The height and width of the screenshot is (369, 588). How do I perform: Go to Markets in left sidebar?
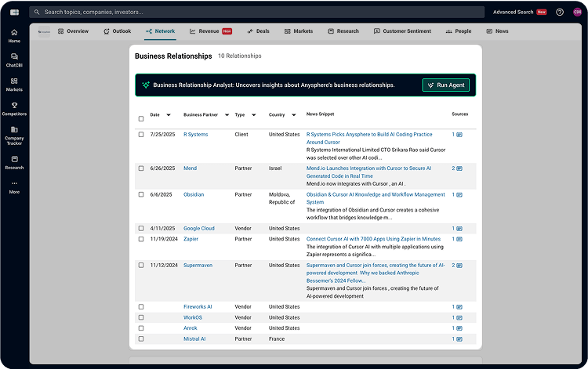pos(14,84)
